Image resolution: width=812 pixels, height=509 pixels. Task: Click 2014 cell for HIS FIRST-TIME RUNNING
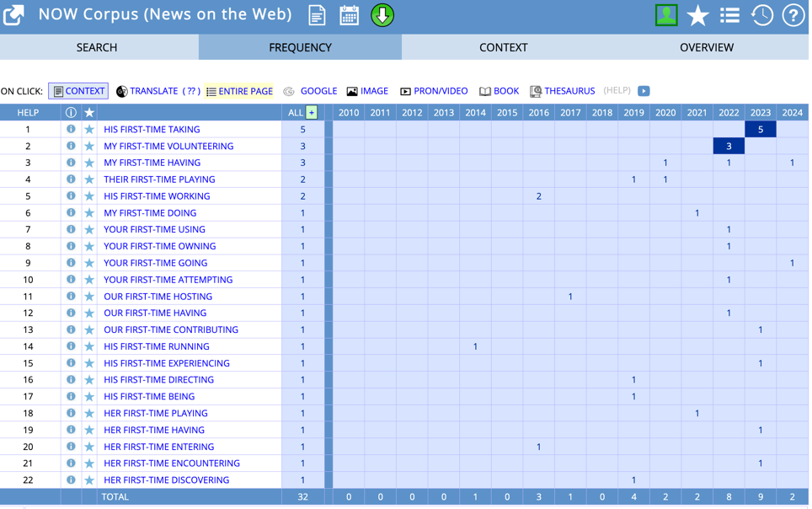point(475,346)
